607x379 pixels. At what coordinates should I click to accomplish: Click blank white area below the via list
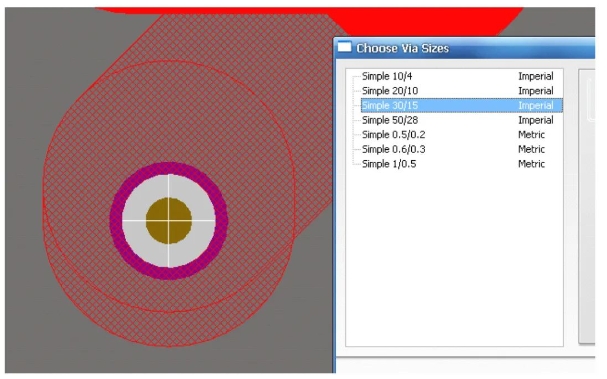click(x=454, y=259)
